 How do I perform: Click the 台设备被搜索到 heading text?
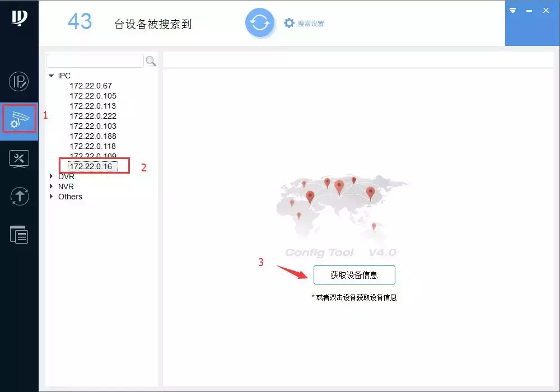[153, 24]
